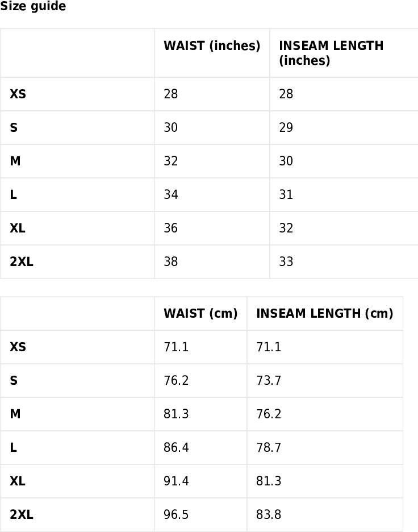Click the XL row label in cm table

18,481
